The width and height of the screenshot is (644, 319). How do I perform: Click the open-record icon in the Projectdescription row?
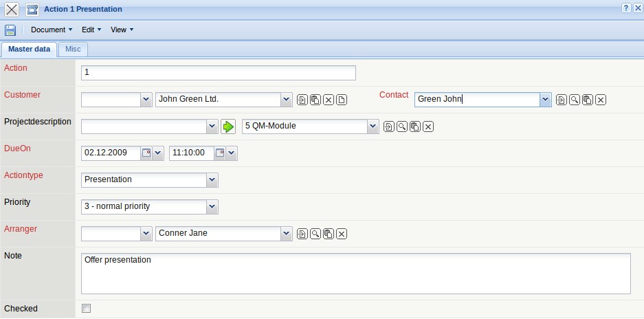tap(388, 126)
